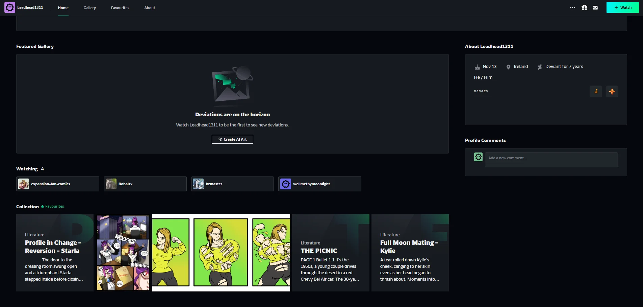
Task: Open the purple-haired comic thumbnail
Action: pos(123,253)
